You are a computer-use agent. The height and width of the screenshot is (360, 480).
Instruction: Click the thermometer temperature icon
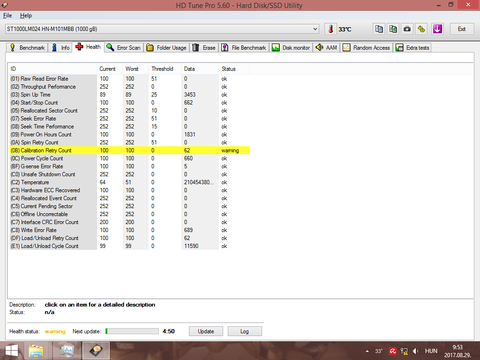point(331,29)
